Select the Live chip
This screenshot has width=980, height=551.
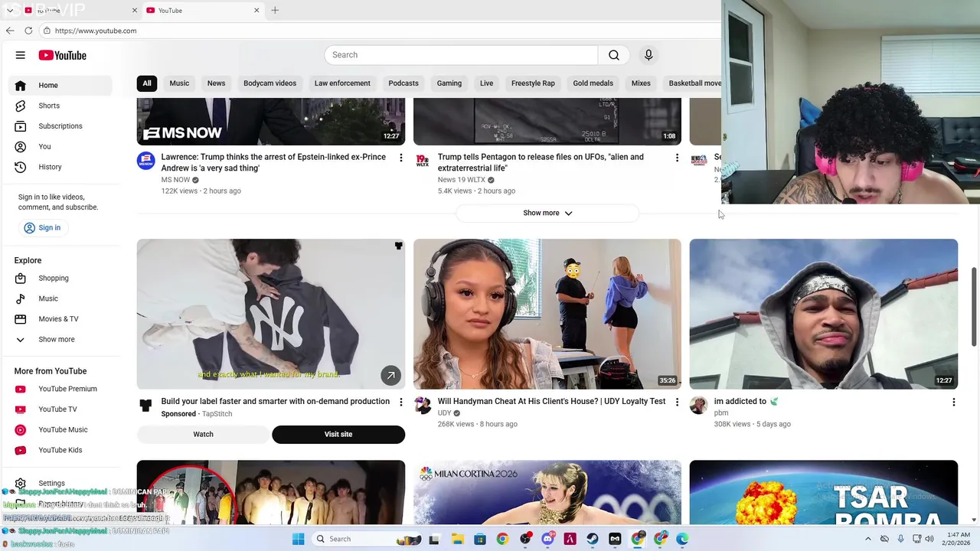486,83
